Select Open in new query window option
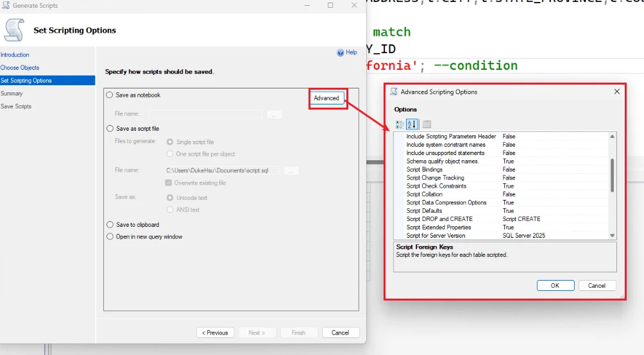This screenshot has width=644, height=355. [109, 236]
